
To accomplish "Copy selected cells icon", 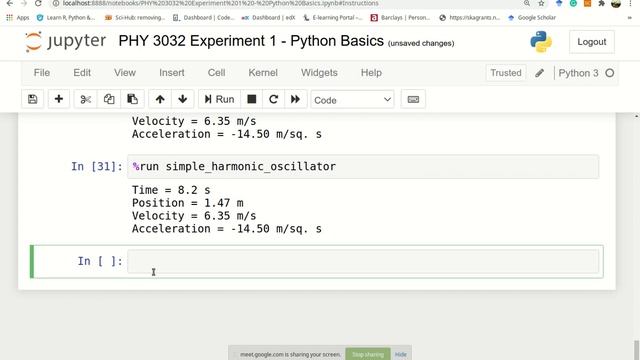I will coord(109,99).
